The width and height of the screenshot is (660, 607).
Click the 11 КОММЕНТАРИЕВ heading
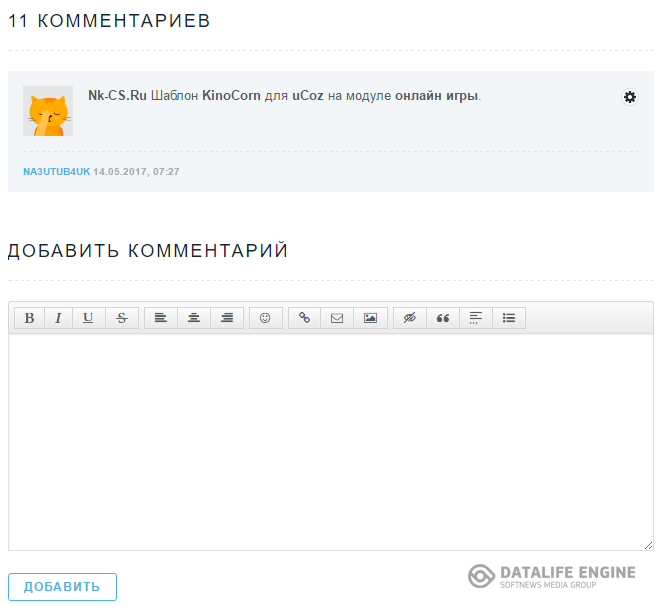(x=109, y=21)
